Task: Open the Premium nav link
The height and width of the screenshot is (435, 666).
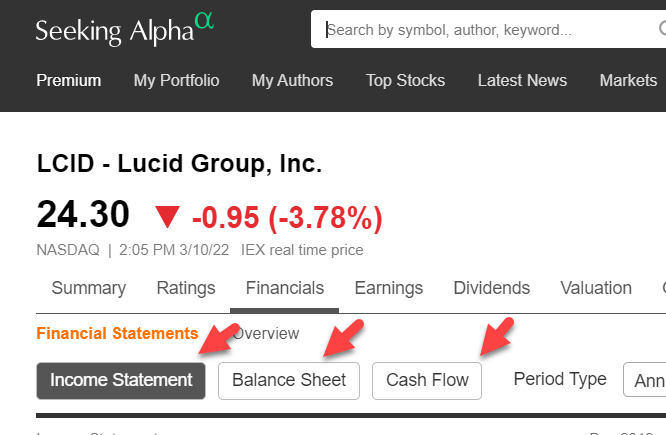Action: pyautogui.click(x=69, y=81)
